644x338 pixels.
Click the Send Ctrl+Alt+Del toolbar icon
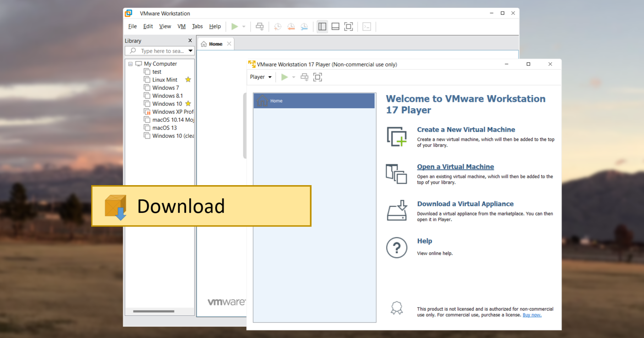(367, 26)
